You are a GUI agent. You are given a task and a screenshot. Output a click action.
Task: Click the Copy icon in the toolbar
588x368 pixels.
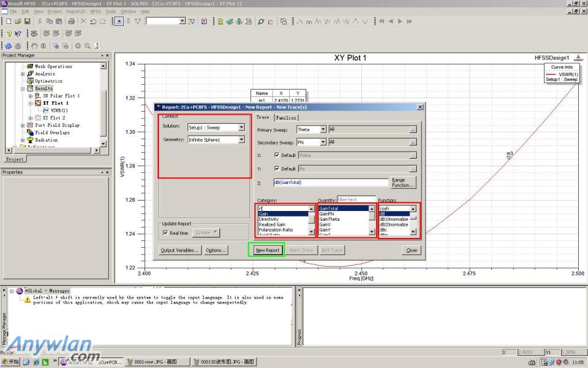(x=50, y=21)
